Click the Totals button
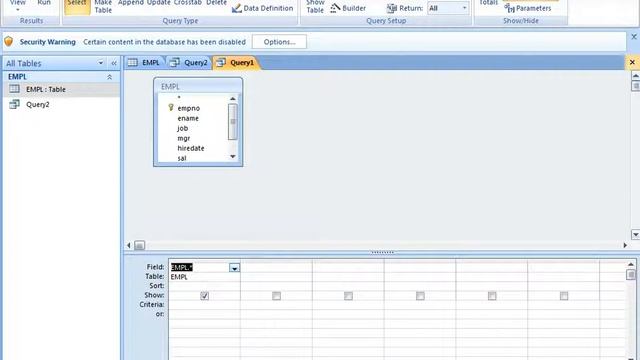 pyautogui.click(x=488, y=2)
